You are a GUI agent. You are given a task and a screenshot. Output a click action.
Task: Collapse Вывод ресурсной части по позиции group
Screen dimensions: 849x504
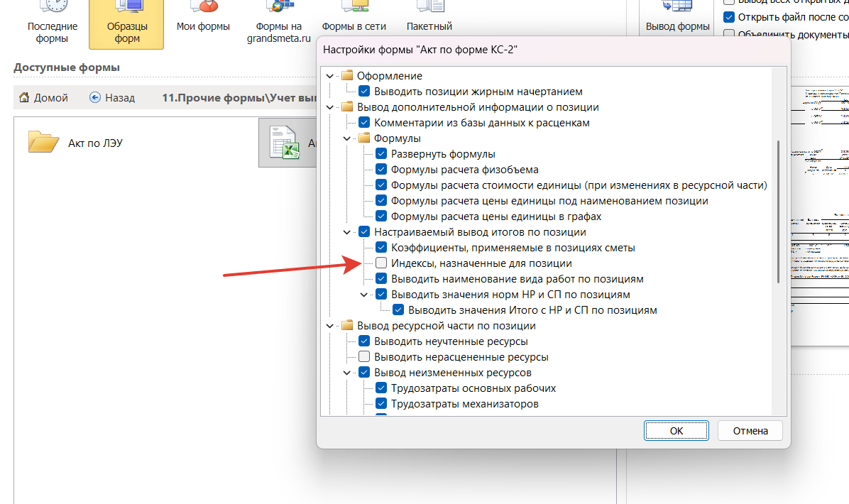(x=330, y=326)
